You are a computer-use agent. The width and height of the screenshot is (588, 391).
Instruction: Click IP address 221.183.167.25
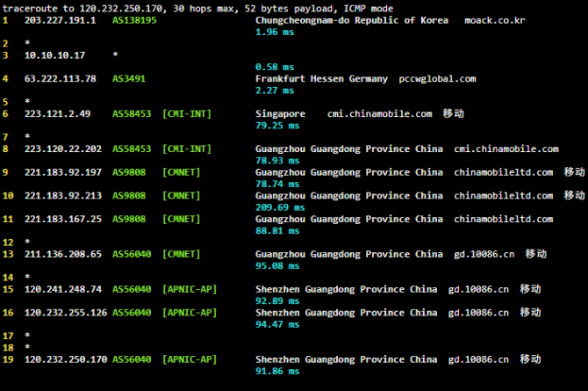tap(62, 219)
